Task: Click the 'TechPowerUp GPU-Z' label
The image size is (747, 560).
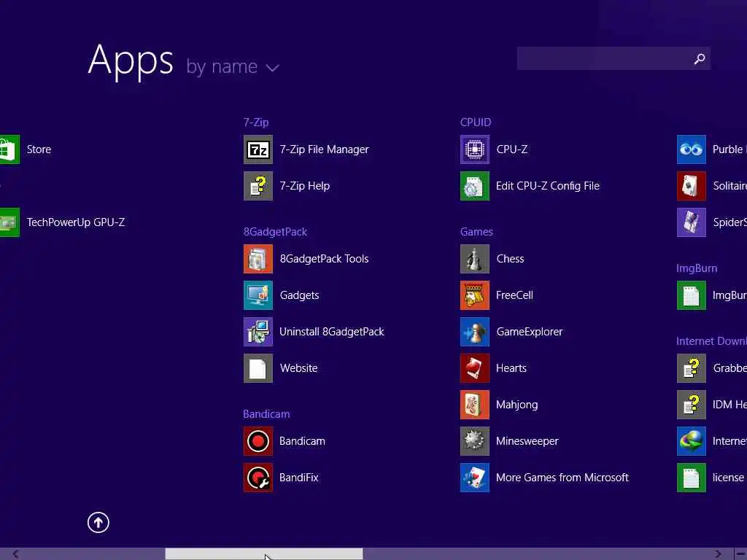Action: pyautogui.click(x=76, y=222)
